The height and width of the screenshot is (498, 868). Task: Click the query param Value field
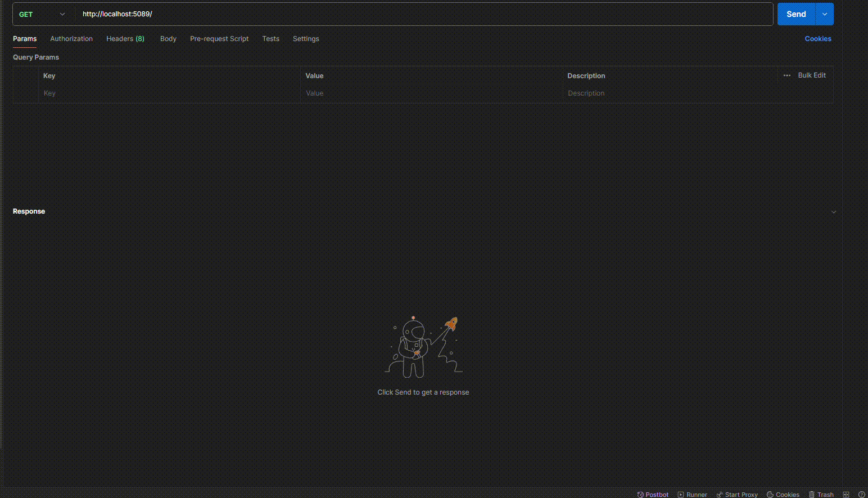click(x=431, y=93)
